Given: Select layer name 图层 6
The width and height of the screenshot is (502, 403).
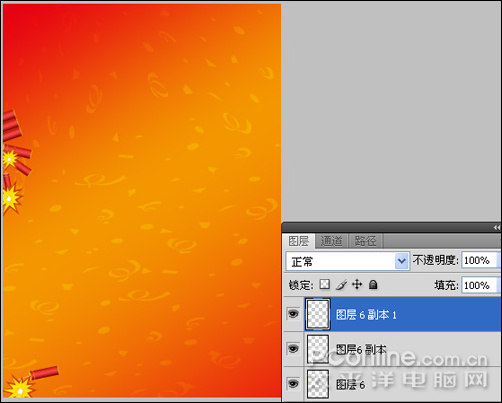Looking at the screenshot, I should [350, 384].
